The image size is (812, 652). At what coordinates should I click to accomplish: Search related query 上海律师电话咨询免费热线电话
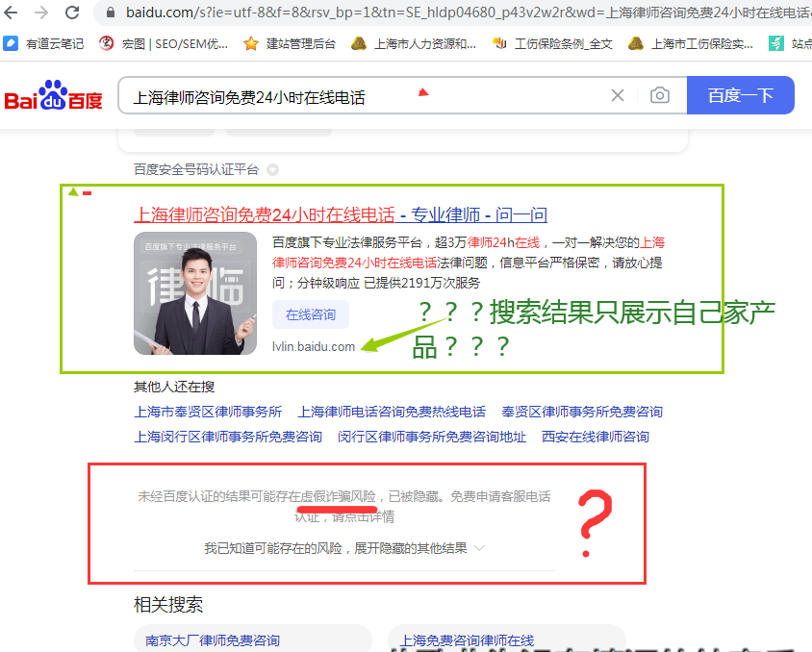click(392, 412)
